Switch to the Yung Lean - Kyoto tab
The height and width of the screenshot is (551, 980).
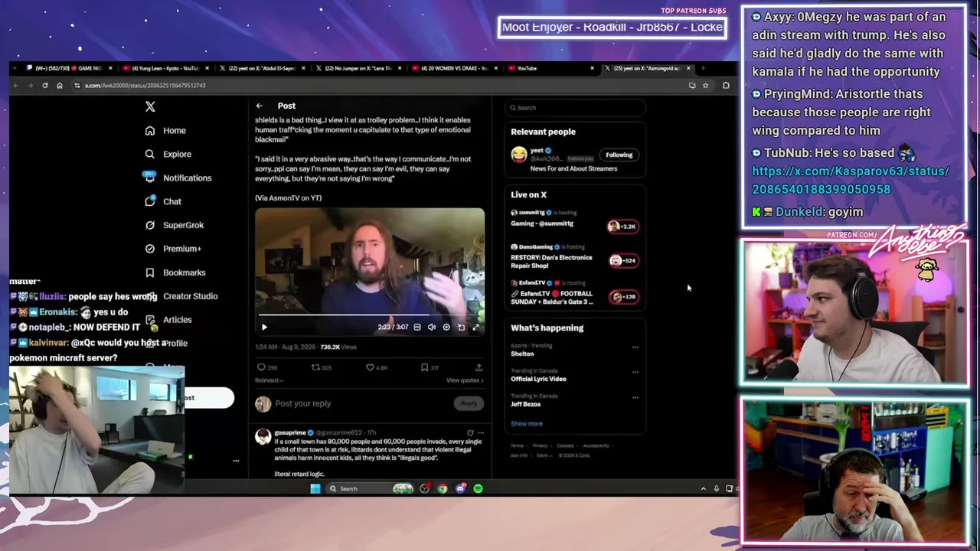(167, 68)
